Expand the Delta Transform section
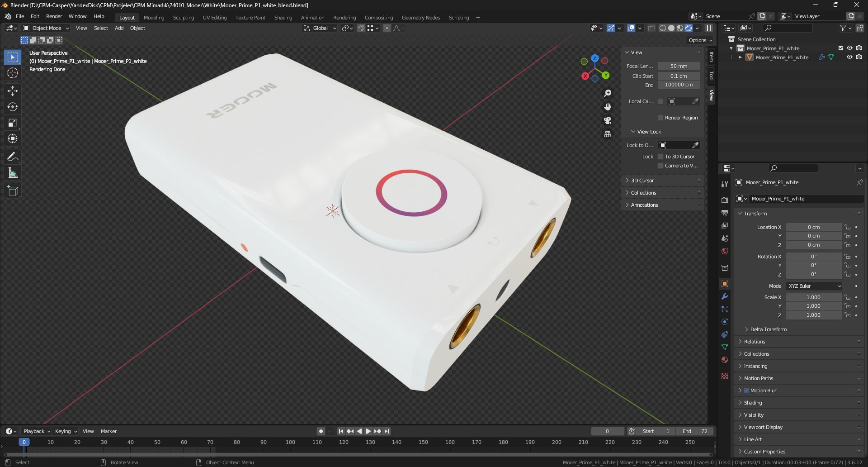The height and width of the screenshot is (467, 868). click(x=768, y=329)
